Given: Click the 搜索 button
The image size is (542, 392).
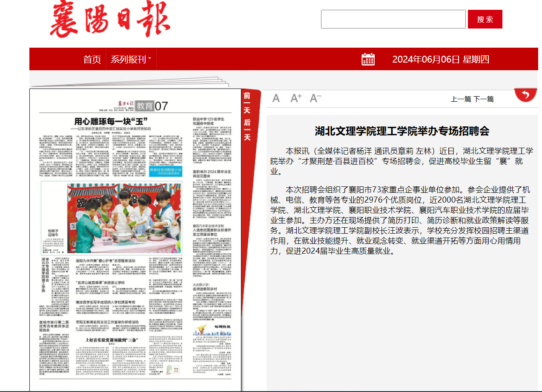Looking at the screenshot, I should click(485, 19).
